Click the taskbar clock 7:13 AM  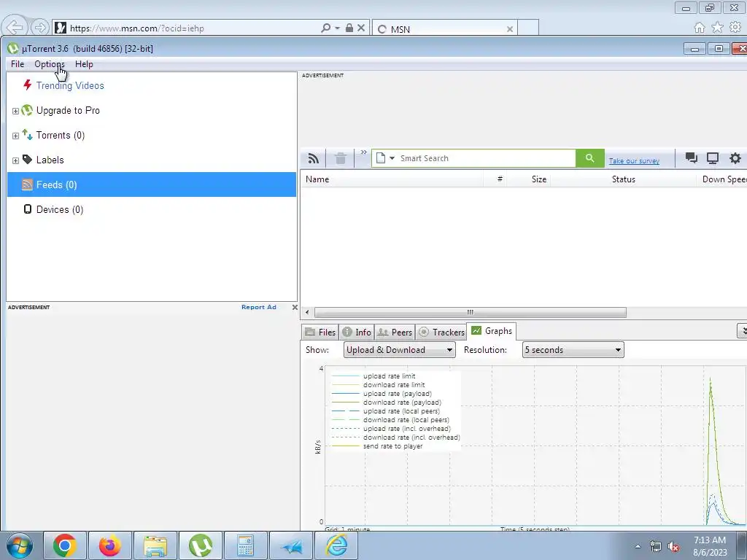(710, 540)
